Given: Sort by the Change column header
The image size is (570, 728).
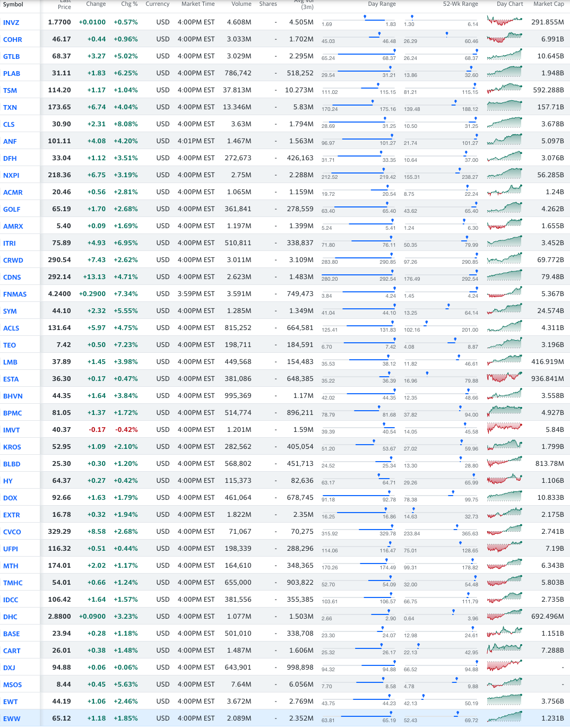Looking at the screenshot, I should (96, 4).
